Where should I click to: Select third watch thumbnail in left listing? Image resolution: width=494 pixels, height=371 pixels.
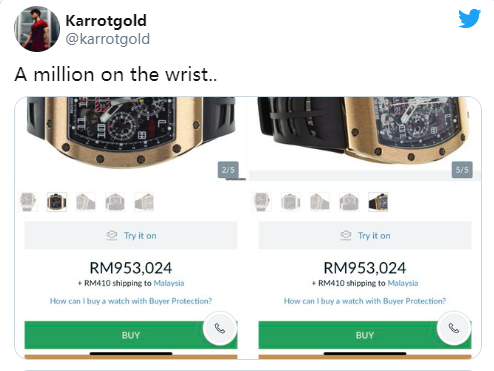click(86, 202)
